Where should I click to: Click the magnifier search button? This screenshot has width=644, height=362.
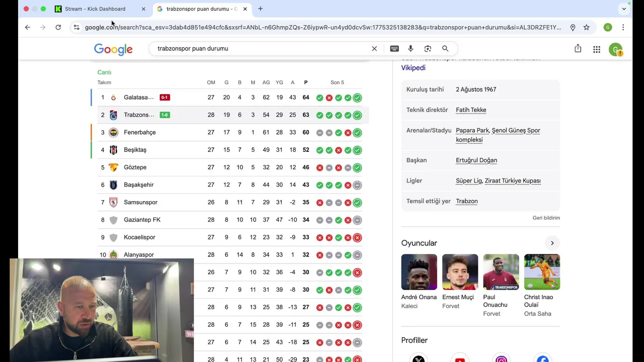[x=445, y=49]
